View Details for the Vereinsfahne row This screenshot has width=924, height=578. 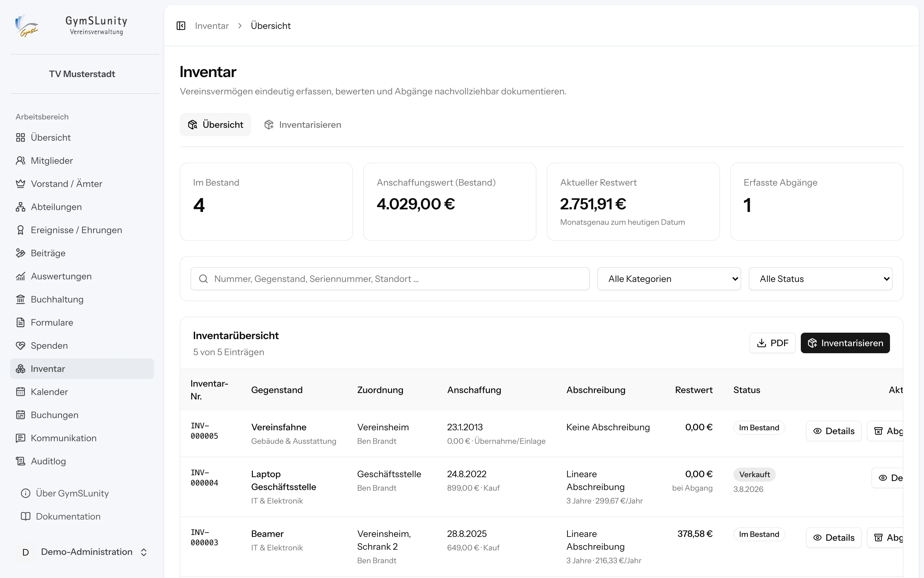tap(834, 431)
